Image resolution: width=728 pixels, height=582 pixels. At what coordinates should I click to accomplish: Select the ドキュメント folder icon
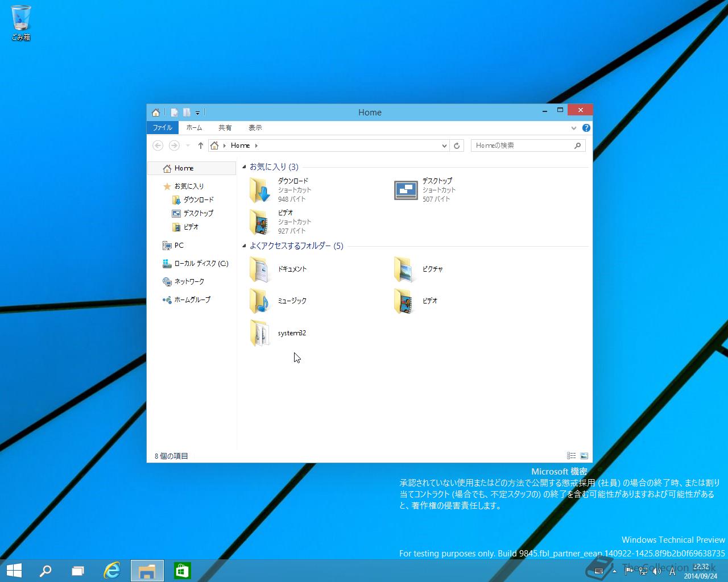[260, 269]
